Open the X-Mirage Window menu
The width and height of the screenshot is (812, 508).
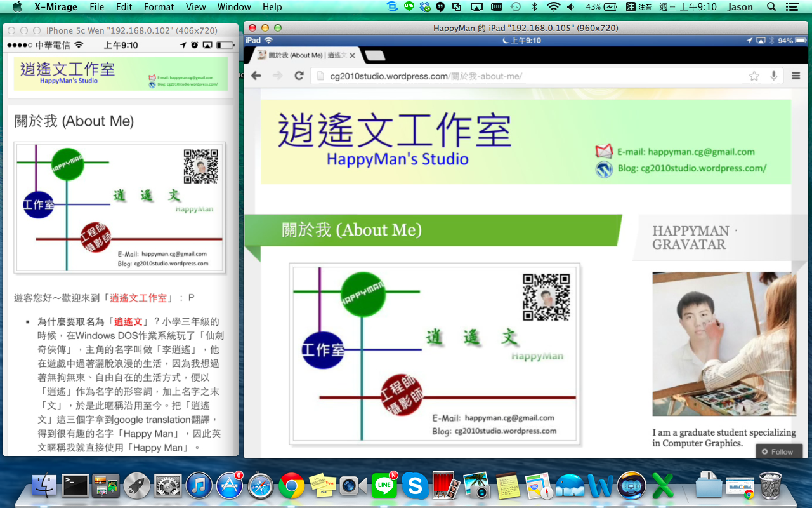[234, 7]
